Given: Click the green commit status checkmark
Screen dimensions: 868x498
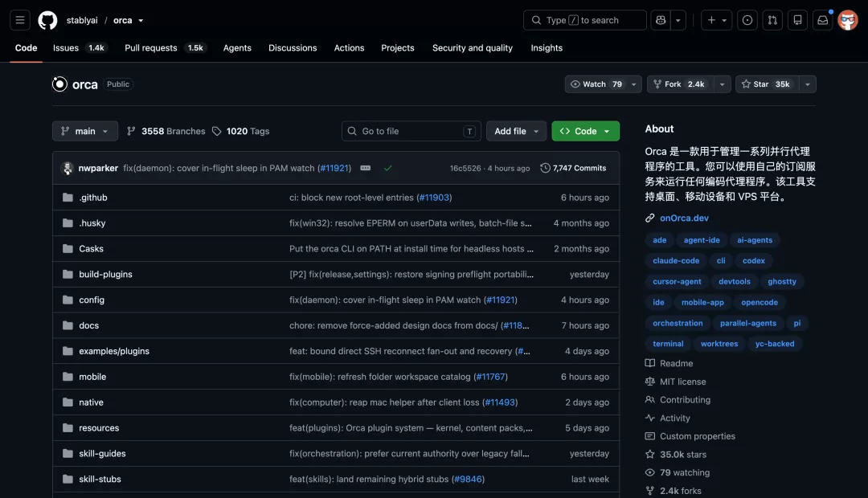Looking at the screenshot, I should pyautogui.click(x=387, y=168).
